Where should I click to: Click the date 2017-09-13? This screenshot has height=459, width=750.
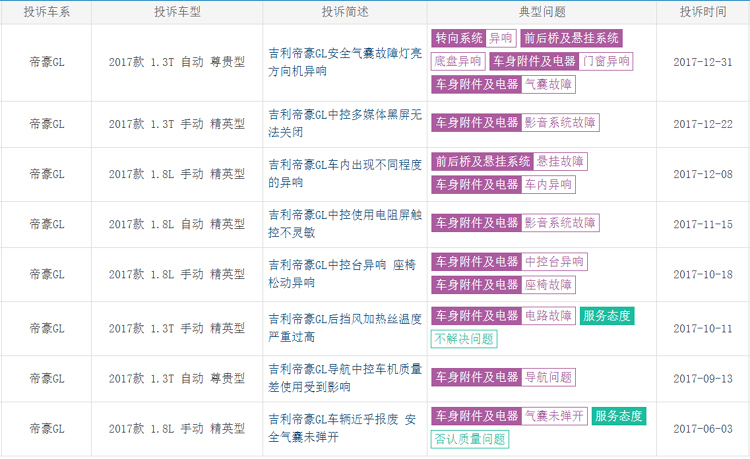pyautogui.click(x=703, y=379)
